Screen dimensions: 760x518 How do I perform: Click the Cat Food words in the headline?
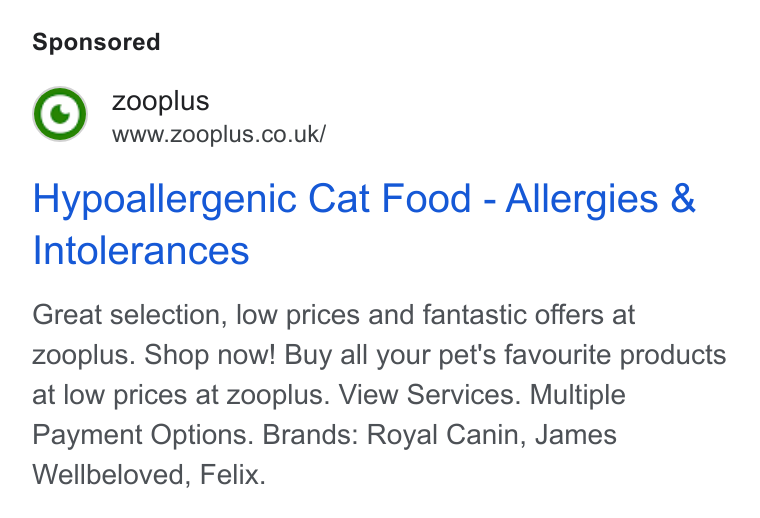[390, 198]
